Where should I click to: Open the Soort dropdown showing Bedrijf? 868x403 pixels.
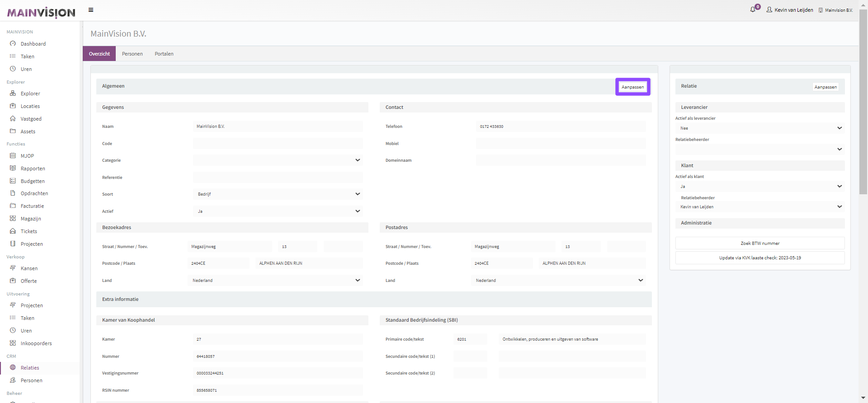coord(278,194)
